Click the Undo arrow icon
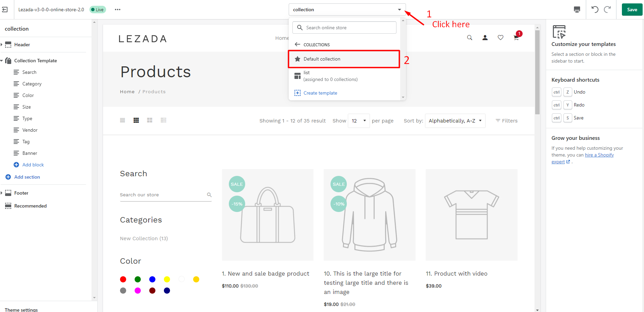Image resolution: width=644 pixels, height=312 pixels. (595, 9)
